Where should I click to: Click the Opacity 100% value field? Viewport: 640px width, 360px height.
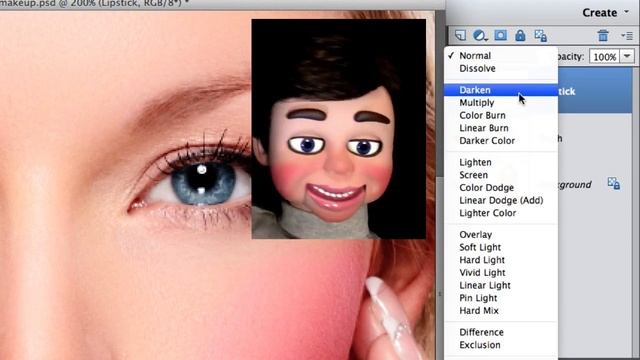click(x=604, y=56)
